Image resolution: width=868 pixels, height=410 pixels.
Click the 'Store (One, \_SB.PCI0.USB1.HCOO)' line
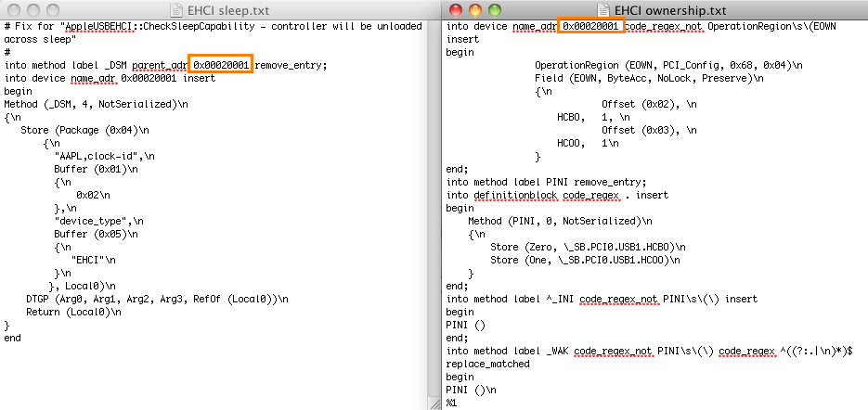[585, 260]
